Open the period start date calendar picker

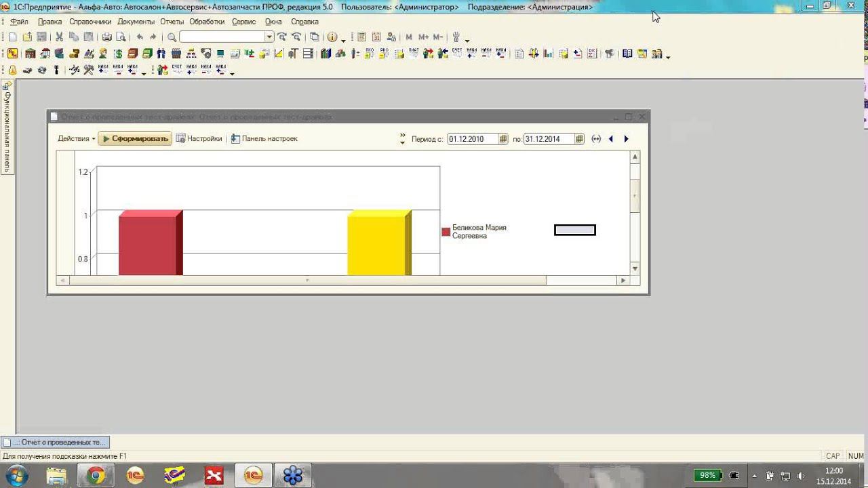[503, 139]
